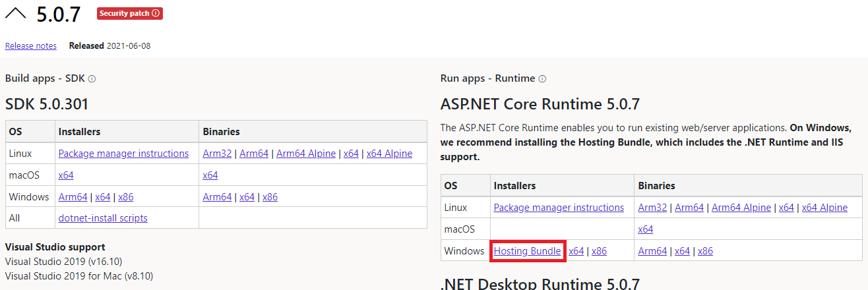Screen dimensions: 868x290
Task: Click the 'Run apps - Runtime' label
Action: coord(488,78)
